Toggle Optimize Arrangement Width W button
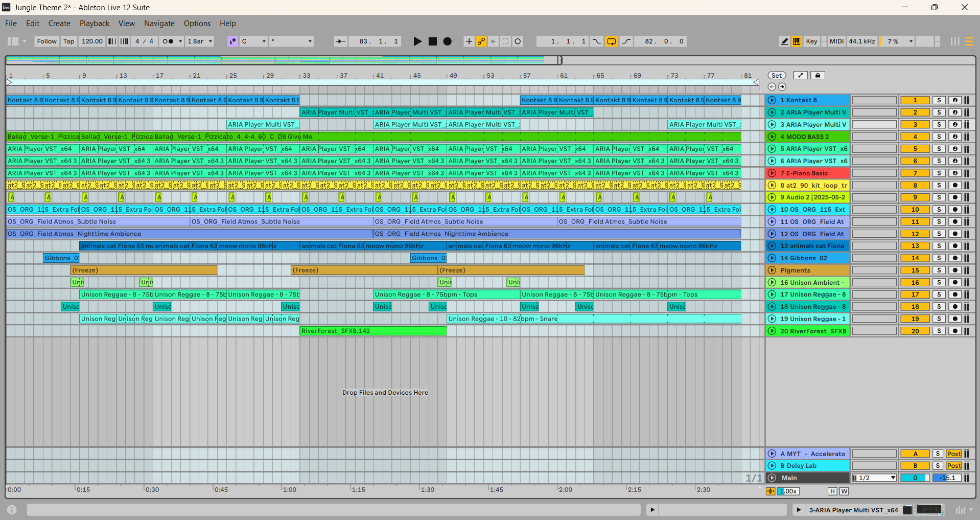Viewport: 980px width, 520px height. [844, 491]
